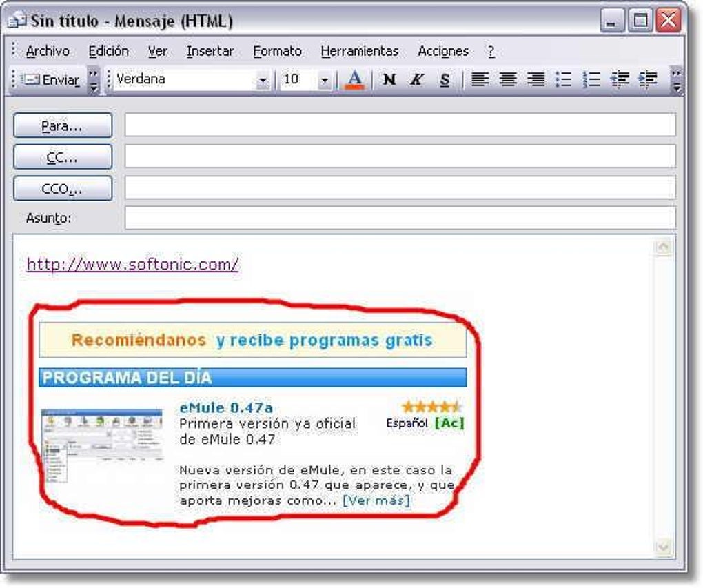Viewport: 703px width, 588px height.
Task: Open the Insertar menu
Action: [x=210, y=51]
